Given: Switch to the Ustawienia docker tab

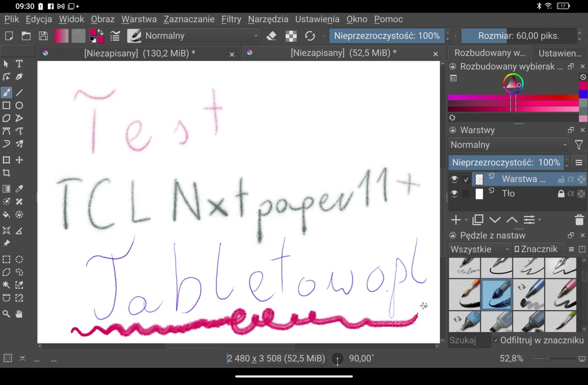Looking at the screenshot, I should coord(560,53).
